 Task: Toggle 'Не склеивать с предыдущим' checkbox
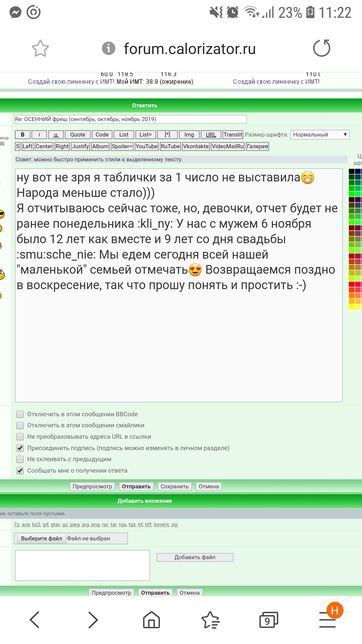pyautogui.click(x=20, y=459)
